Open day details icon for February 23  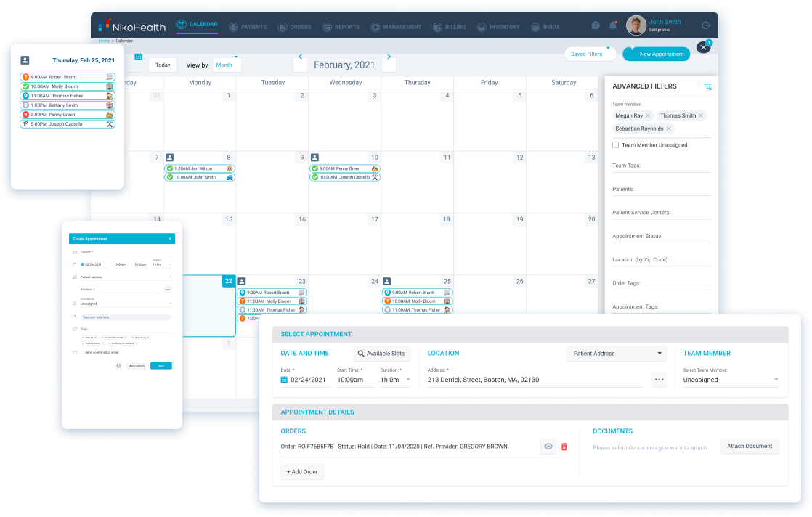(x=242, y=282)
